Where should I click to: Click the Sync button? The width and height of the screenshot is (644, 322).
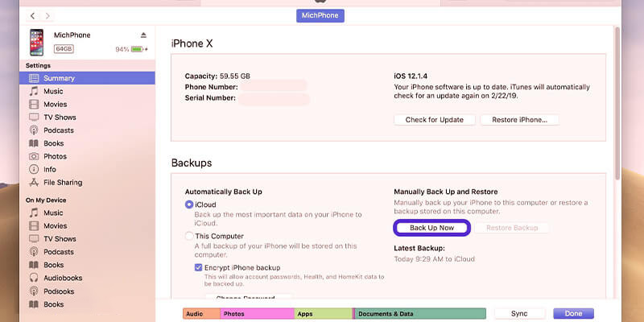point(519,314)
